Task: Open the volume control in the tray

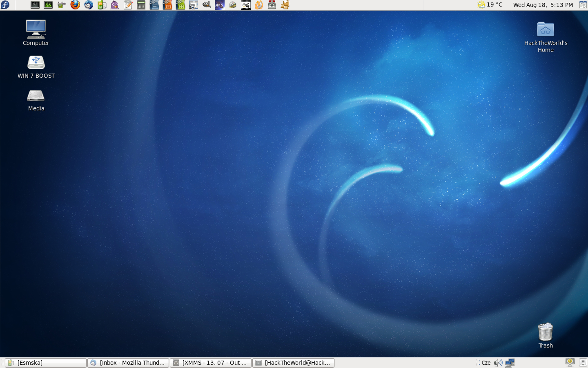Action: tap(498, 363)
